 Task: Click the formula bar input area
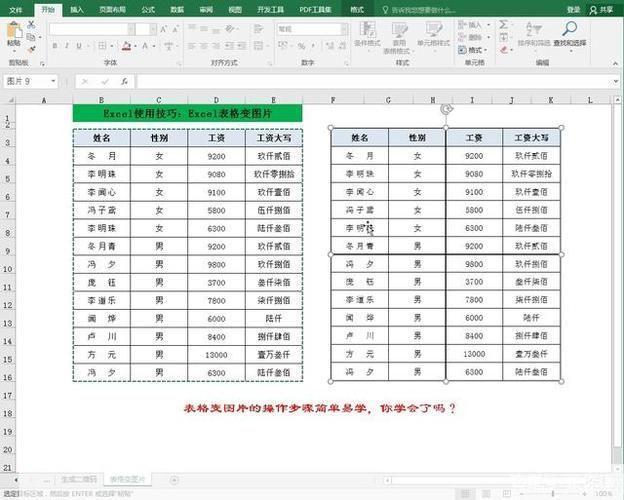pyautogui.click(x=374, y=82)
